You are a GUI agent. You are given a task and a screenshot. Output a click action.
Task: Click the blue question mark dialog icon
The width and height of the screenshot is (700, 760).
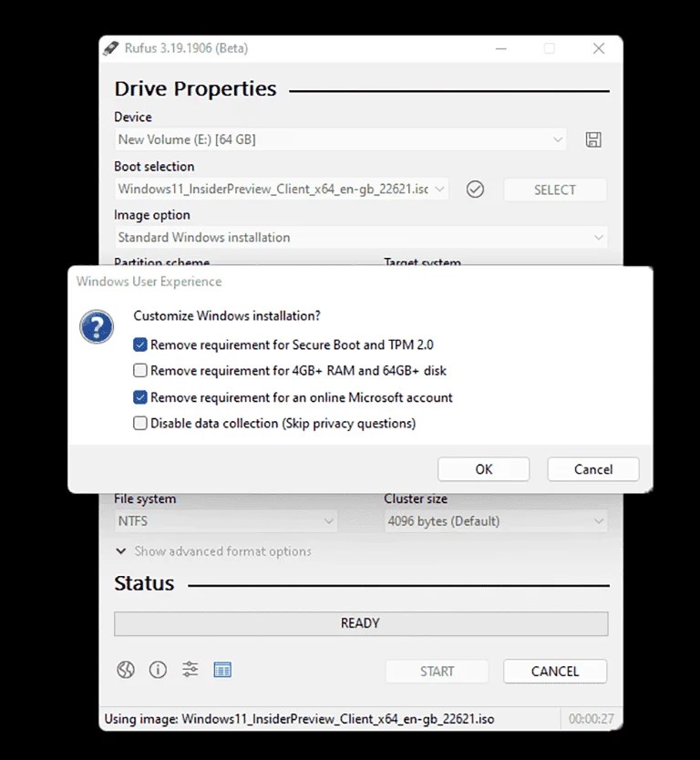pyautogui.click(x=97, y=326)
